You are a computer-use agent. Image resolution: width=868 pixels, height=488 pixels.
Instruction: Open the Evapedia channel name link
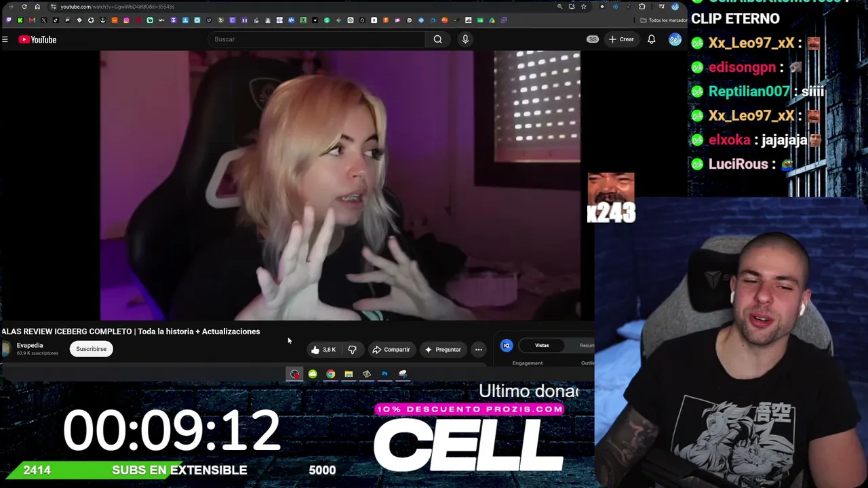point(30,346)
